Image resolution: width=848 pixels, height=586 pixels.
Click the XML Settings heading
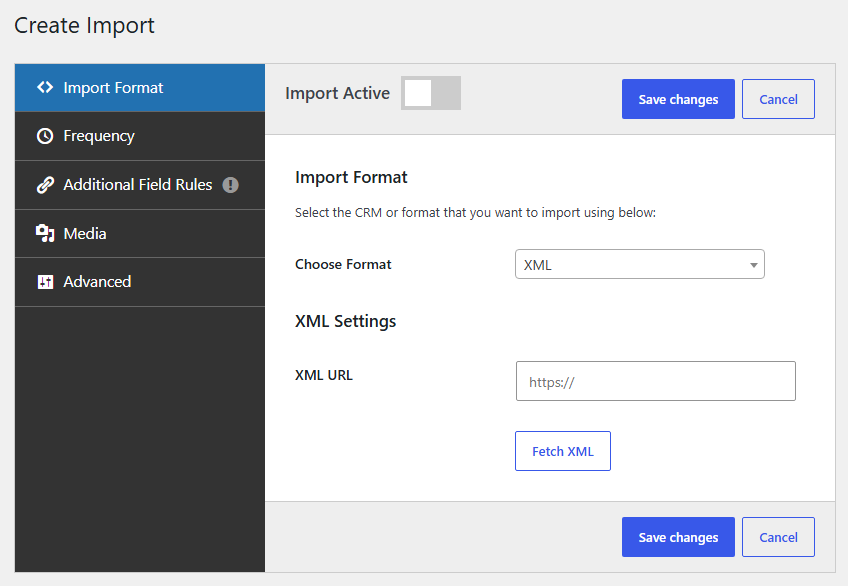(346, 321)
